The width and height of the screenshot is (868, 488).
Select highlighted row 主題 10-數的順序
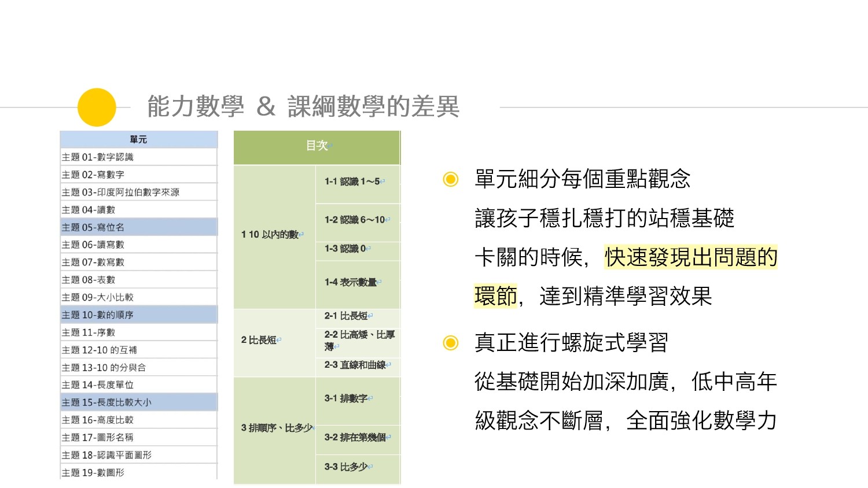(139, 315)
